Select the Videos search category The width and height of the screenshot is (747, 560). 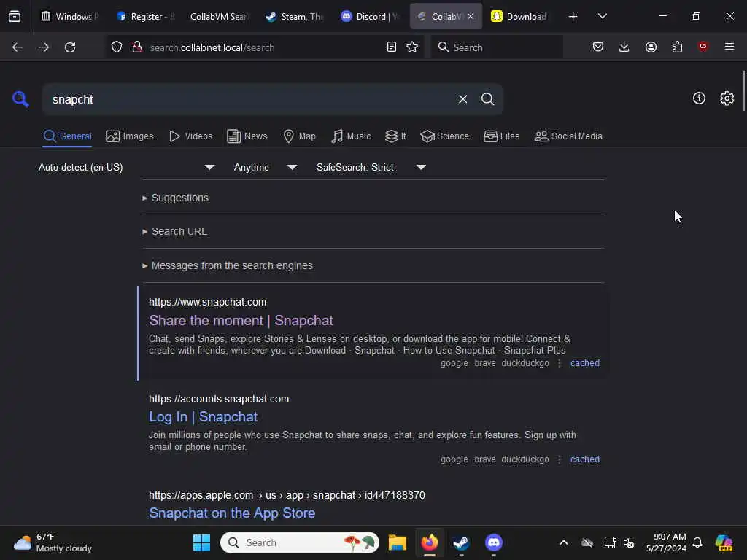191,136
